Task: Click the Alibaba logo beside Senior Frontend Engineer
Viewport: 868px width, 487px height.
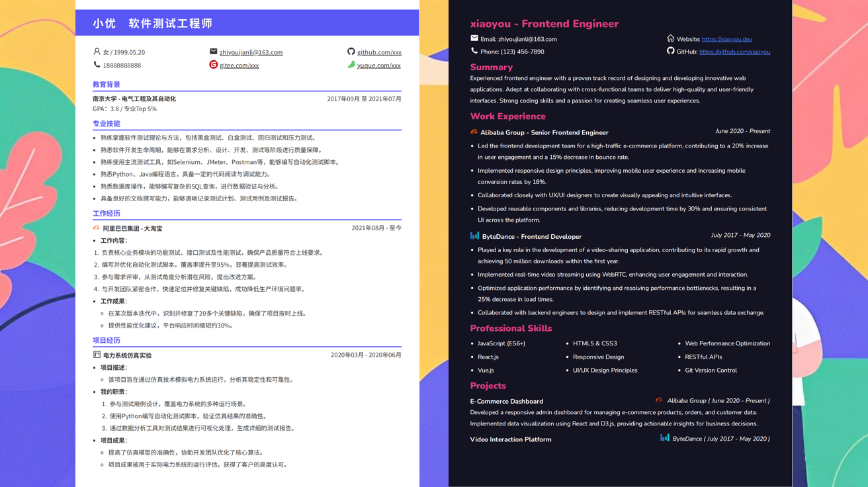Action: point(474,132)
